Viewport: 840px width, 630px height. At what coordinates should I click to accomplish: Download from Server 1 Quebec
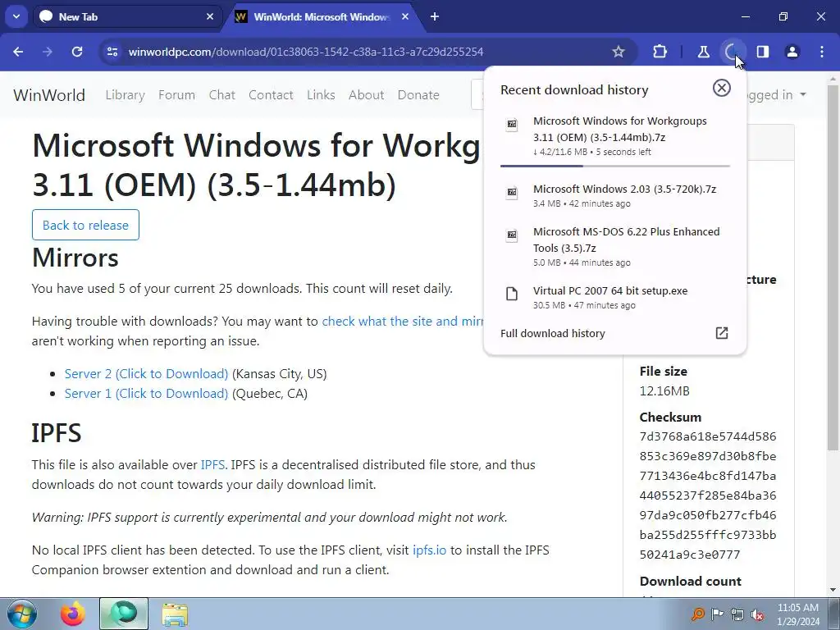146,393
